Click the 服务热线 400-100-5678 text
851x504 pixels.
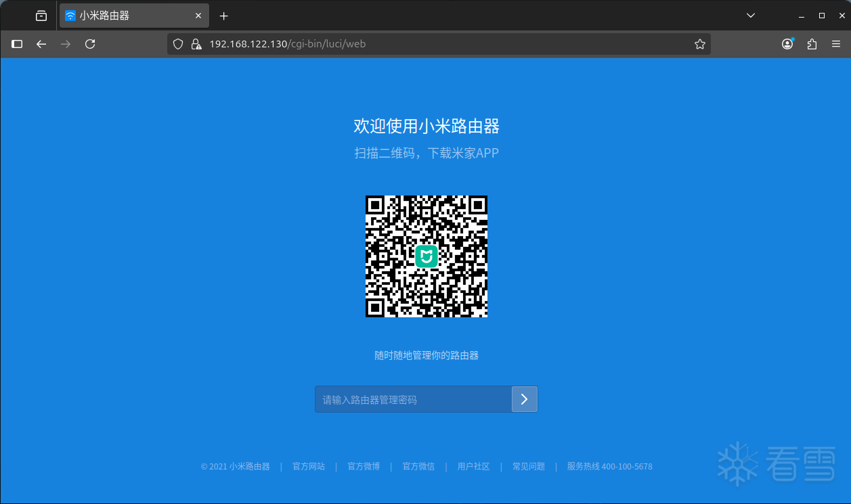(x=609, y=466)
